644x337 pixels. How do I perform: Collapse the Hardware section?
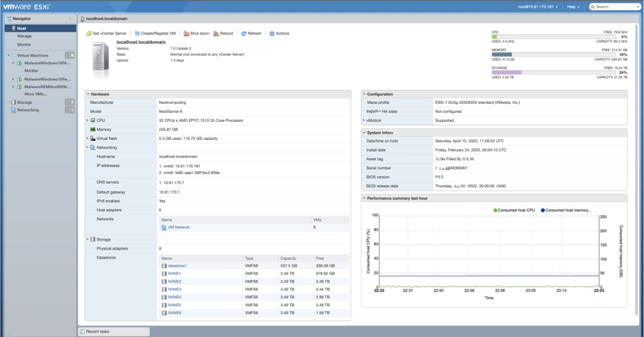(88, 94)
